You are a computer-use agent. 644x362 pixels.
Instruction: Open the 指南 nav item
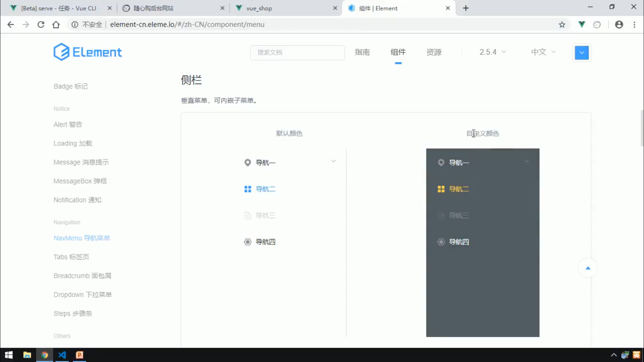tap(362, 52)
